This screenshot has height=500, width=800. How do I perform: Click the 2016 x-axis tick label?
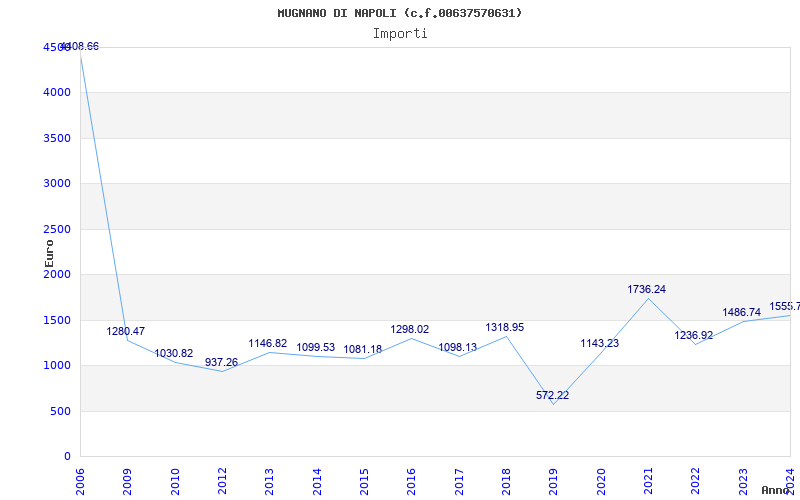(x=411, y=482)
